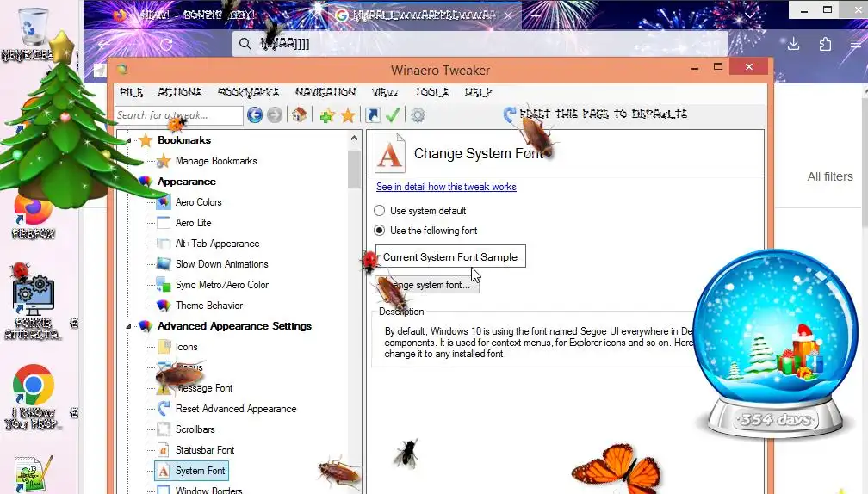Open Theme Behavior tweak
868x494 pixels.
pyautogui.click(x=209, y=306)
